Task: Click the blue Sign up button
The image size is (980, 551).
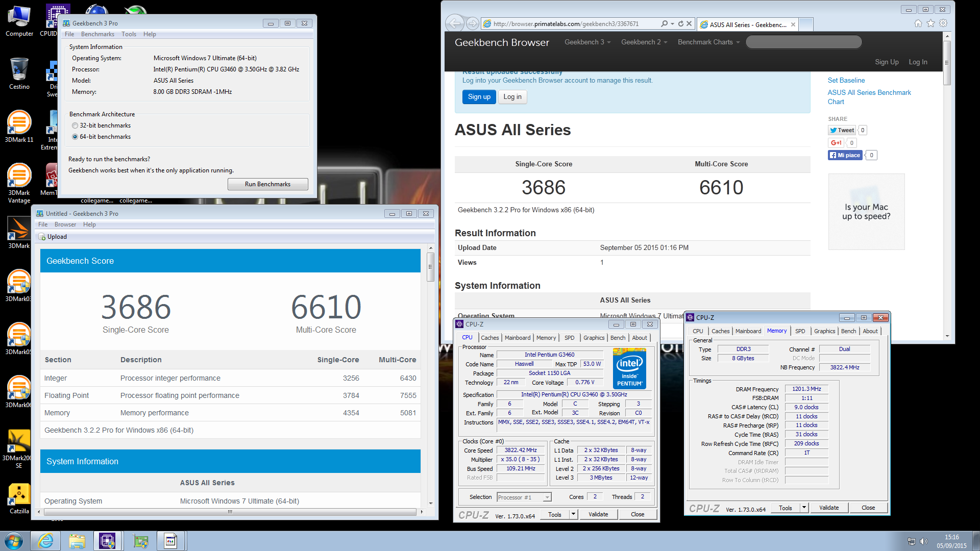Action: click(x=479, y=97)
